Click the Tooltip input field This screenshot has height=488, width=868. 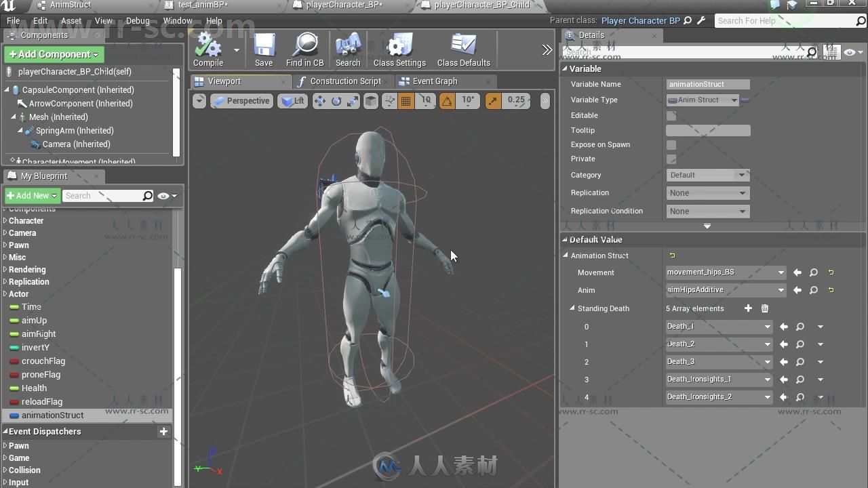(x=708, y=130)
